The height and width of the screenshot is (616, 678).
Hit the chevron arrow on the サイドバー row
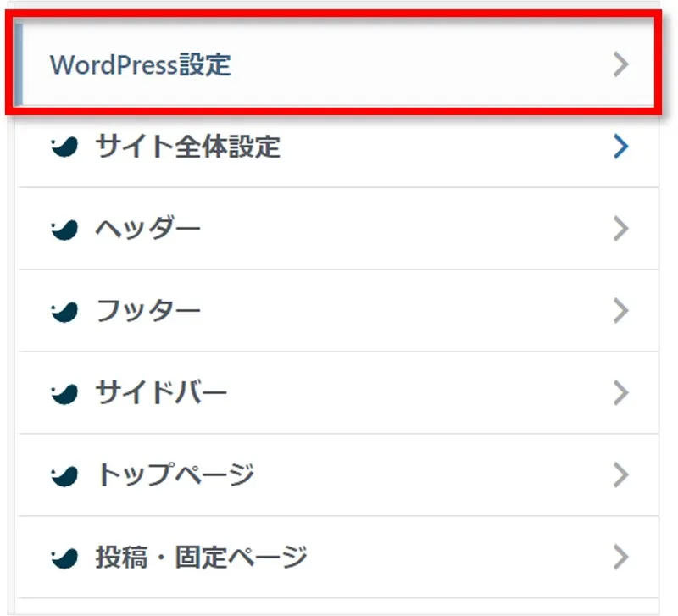pyautogui.click(x=621, y=394)
